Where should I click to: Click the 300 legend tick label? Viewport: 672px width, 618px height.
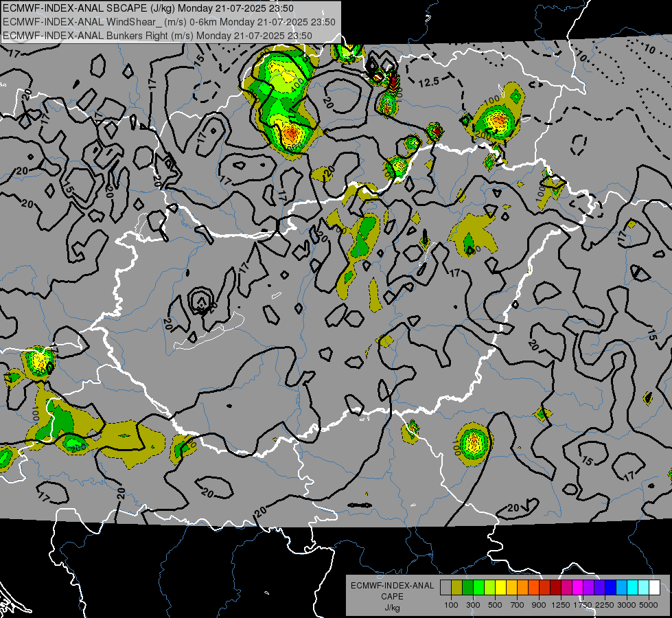click(473, 605)
